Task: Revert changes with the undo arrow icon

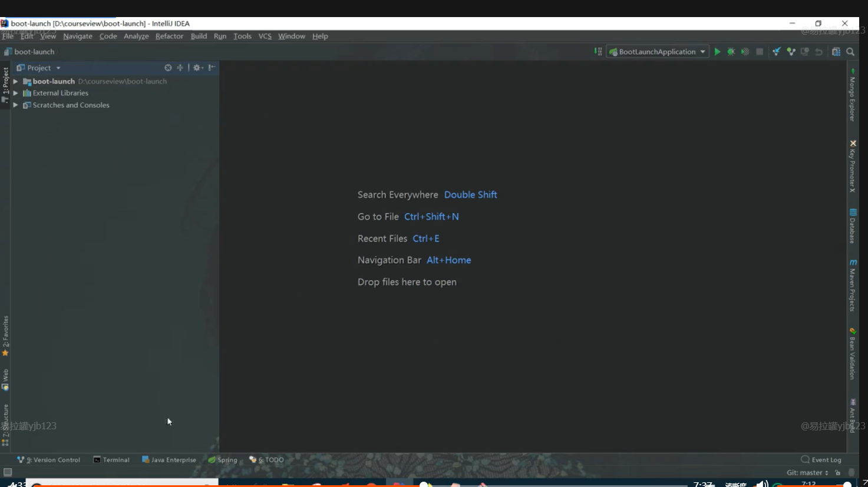Action: 819,52
